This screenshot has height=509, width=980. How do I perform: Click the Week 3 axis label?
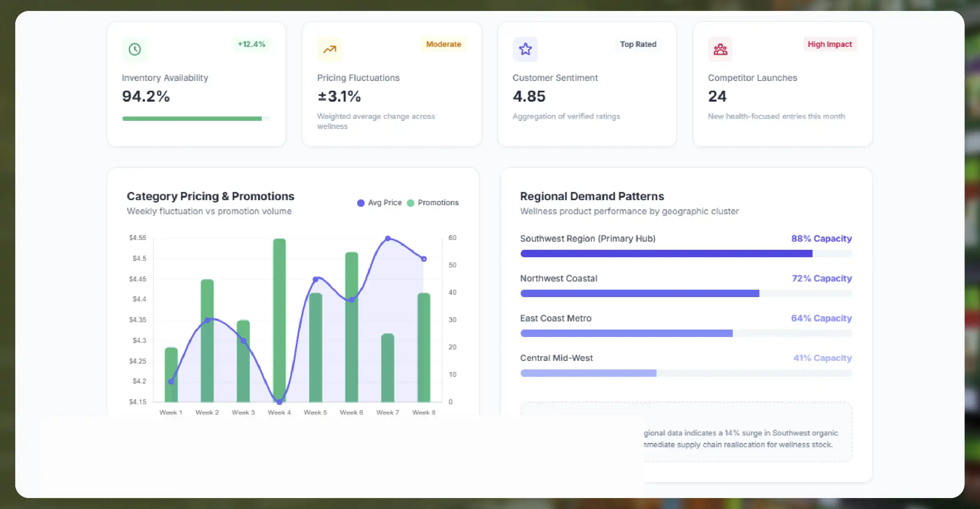(x=243, y=412)
